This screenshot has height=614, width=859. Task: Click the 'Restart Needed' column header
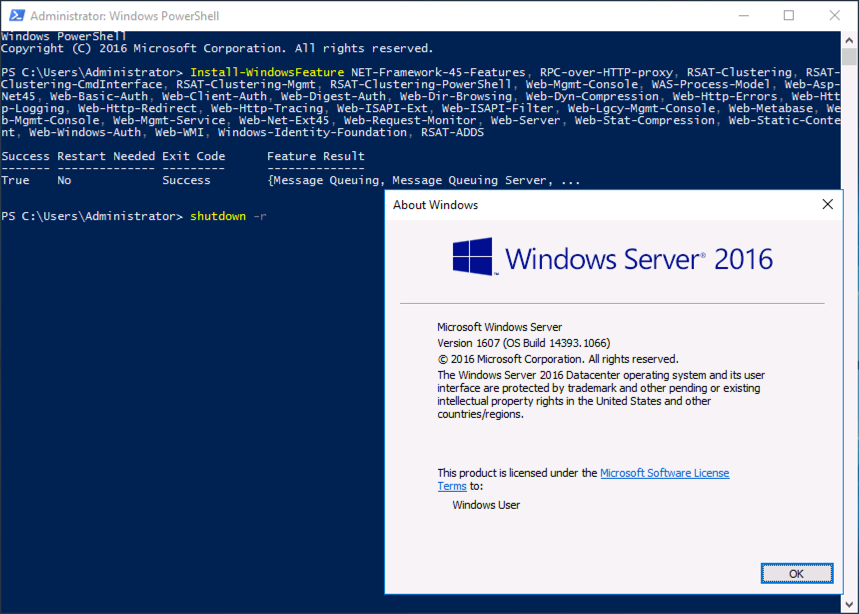[x=106, y=156]
